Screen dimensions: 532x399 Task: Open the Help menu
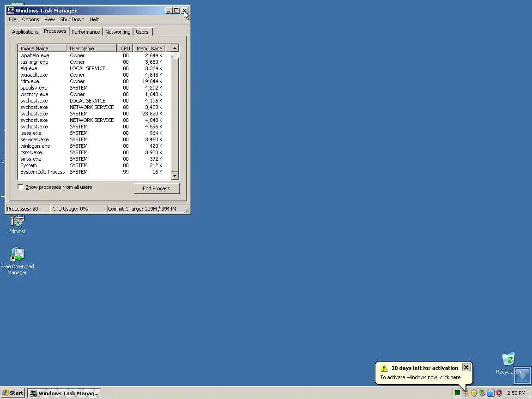95,19
